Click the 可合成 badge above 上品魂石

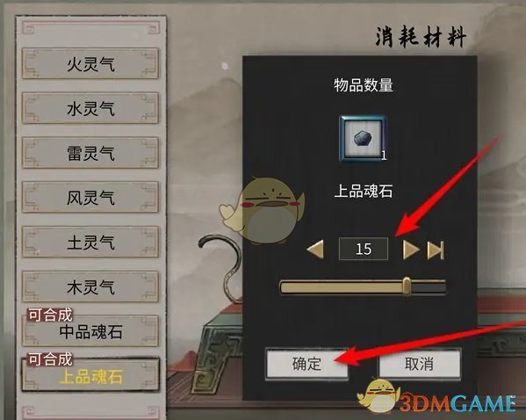(50, 358)
